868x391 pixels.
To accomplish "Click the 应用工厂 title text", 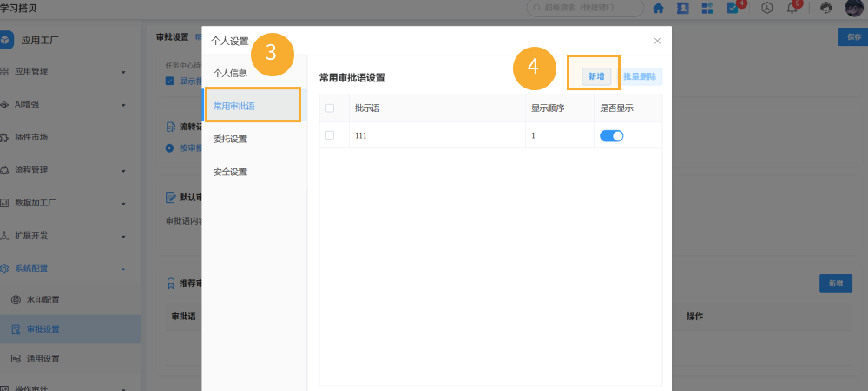I will [40, 40].
